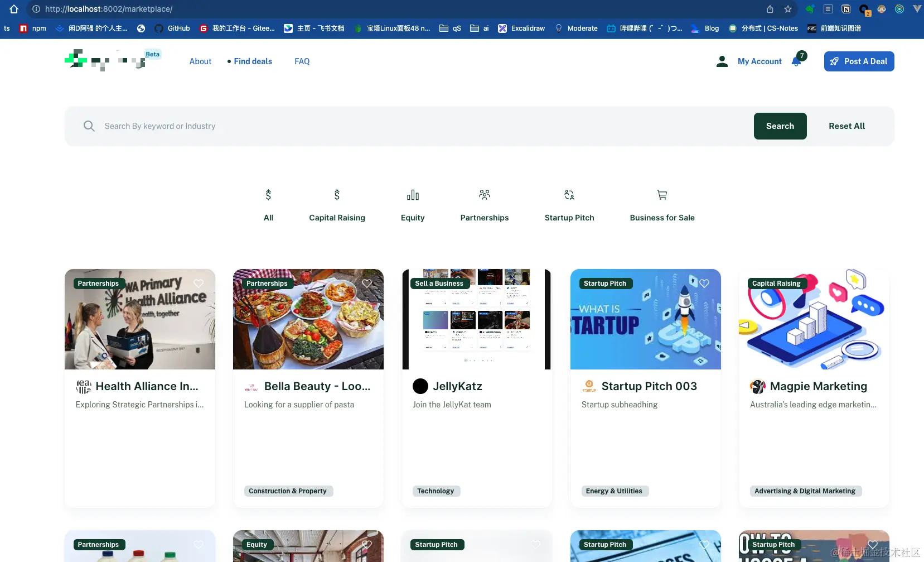Filter deals by Partnerships category tab

485,205
